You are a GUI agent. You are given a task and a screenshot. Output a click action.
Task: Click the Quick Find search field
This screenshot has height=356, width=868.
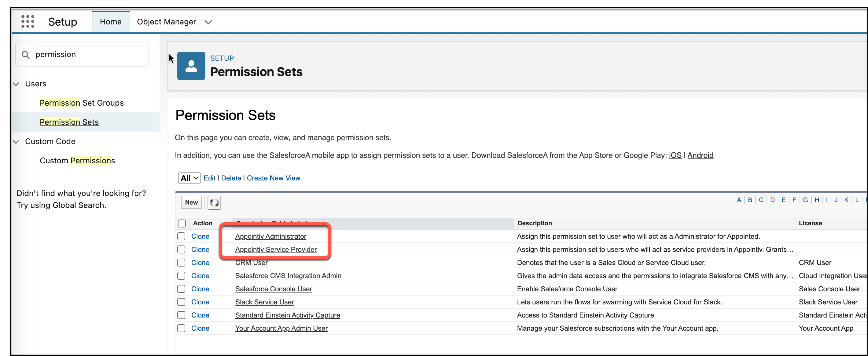(x=82, y=55)
